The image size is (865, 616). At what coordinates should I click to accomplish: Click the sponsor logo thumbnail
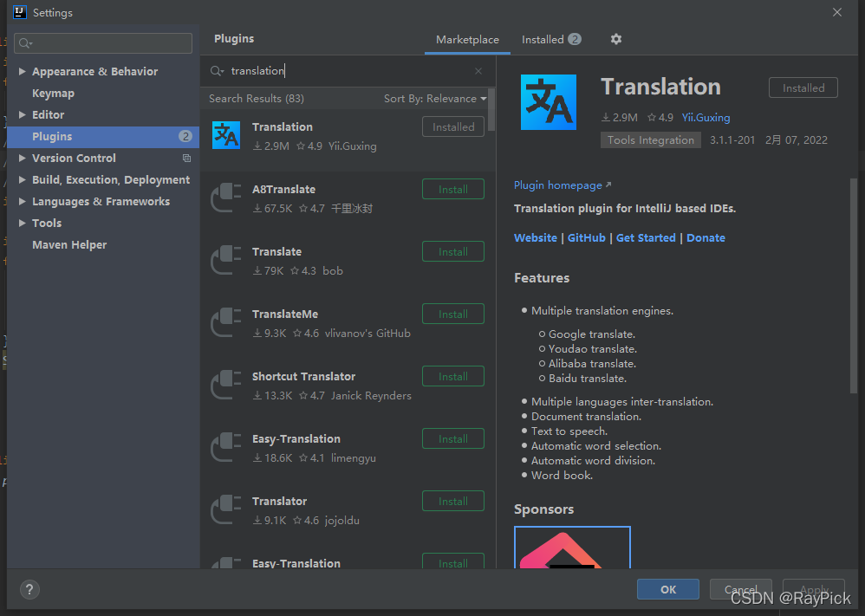point(572,547)
